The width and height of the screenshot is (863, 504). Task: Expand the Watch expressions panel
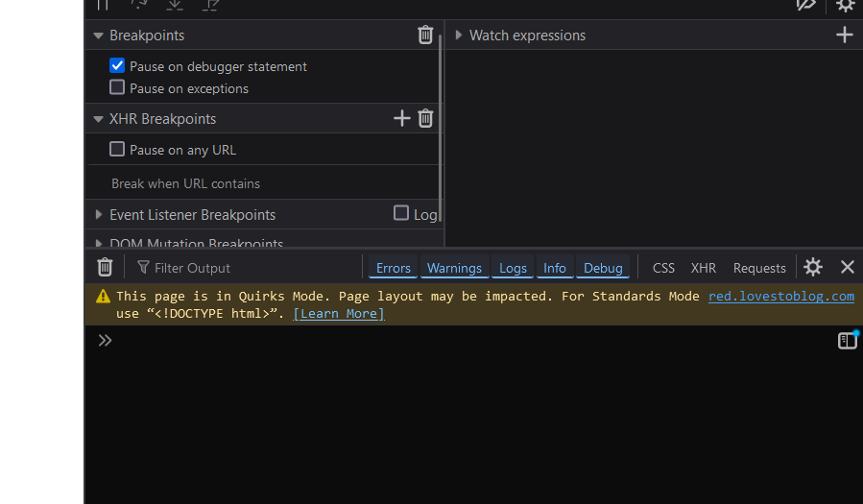(x=459, y=36)
